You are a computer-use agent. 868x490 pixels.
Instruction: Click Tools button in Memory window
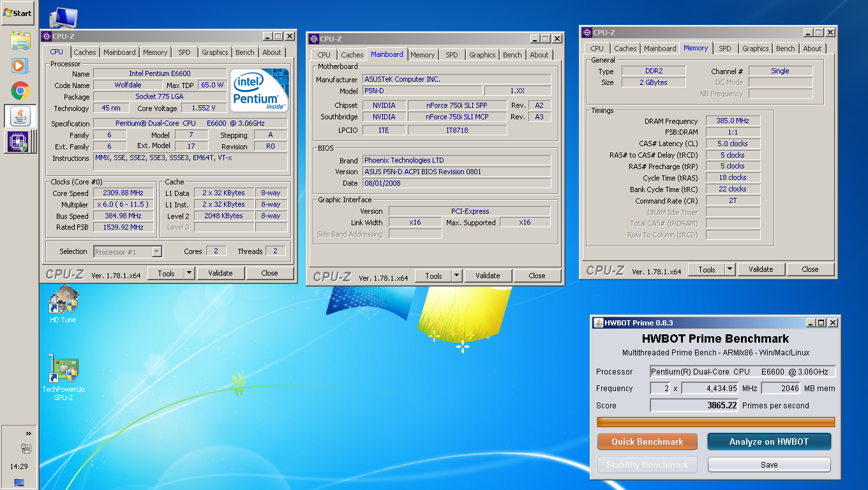(707, 269)
